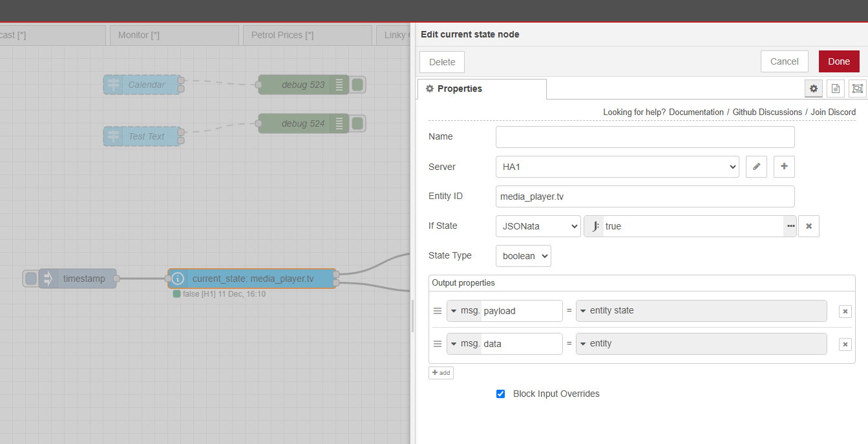This screenshot has width=868, height=444.
Task: Open the If State type dropdown
Action: 538,226
